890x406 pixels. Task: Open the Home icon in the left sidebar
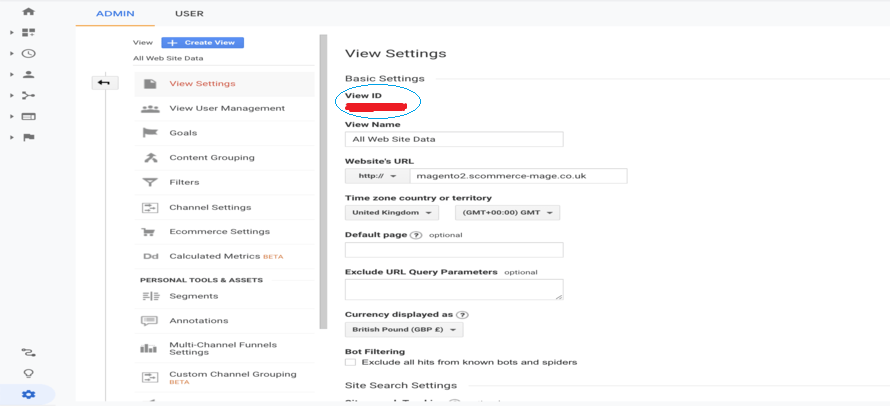(x=28, y=11)
